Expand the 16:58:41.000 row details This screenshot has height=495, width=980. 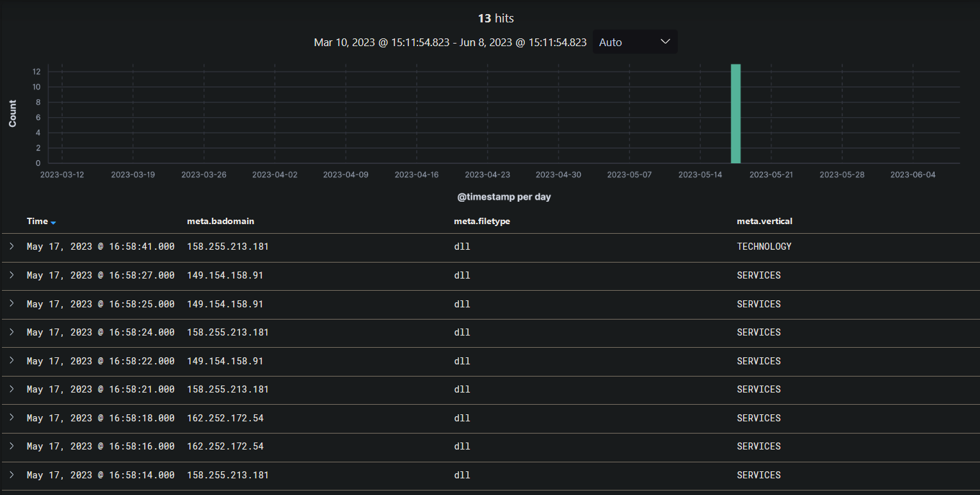tap(12, 247)
